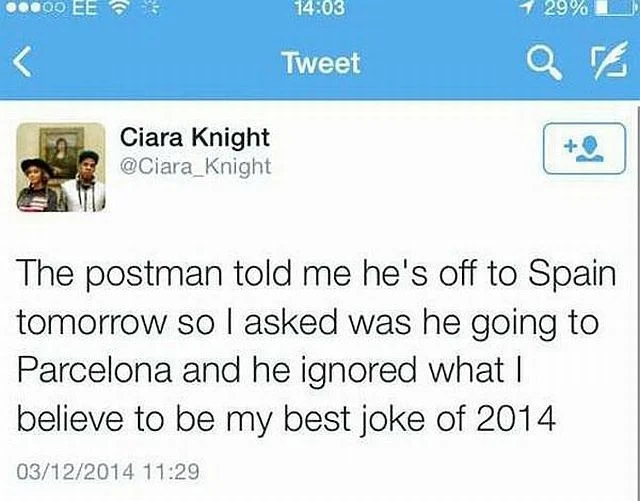The width and height of the screenshot is (640, 501).
Task: Open Ciara Knight's profile photo
Action: coord(61,167)
